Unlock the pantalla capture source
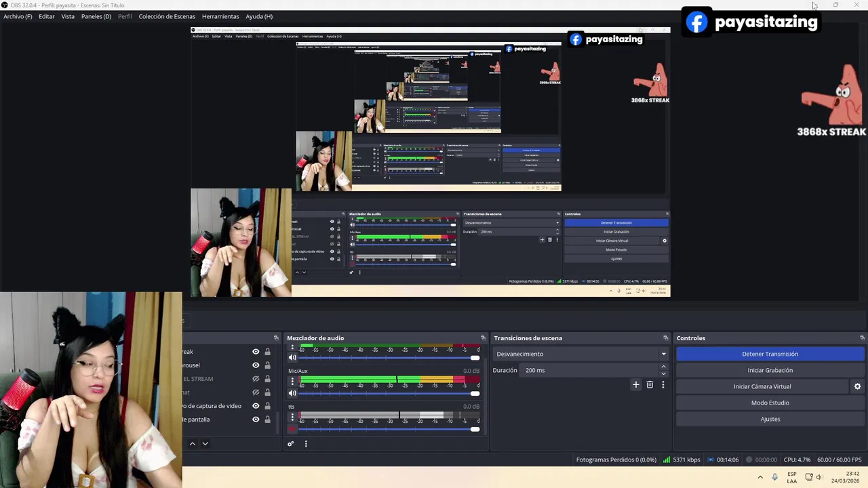Viewport: 868px width, 488px height. coord(267,420)
